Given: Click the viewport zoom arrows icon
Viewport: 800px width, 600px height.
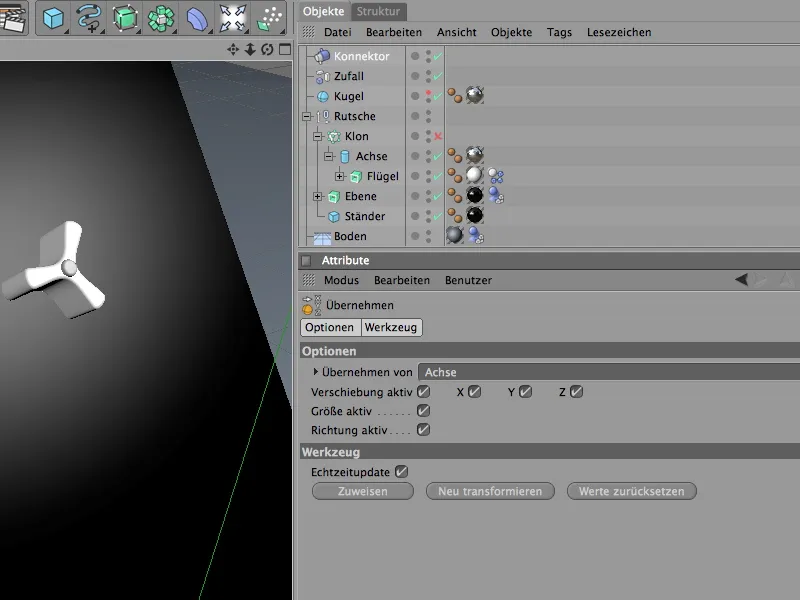Looking at the screenshot, I should coord(250,49).
